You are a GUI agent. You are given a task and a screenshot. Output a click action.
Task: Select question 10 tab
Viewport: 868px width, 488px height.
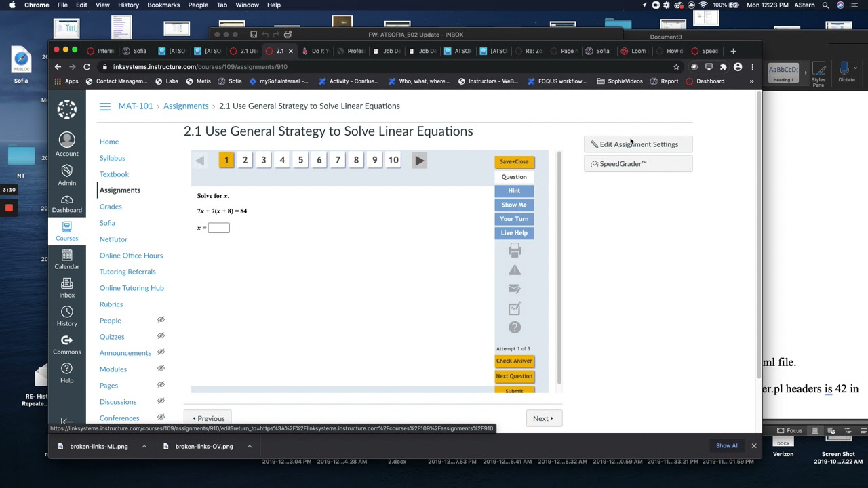[393, 160]
